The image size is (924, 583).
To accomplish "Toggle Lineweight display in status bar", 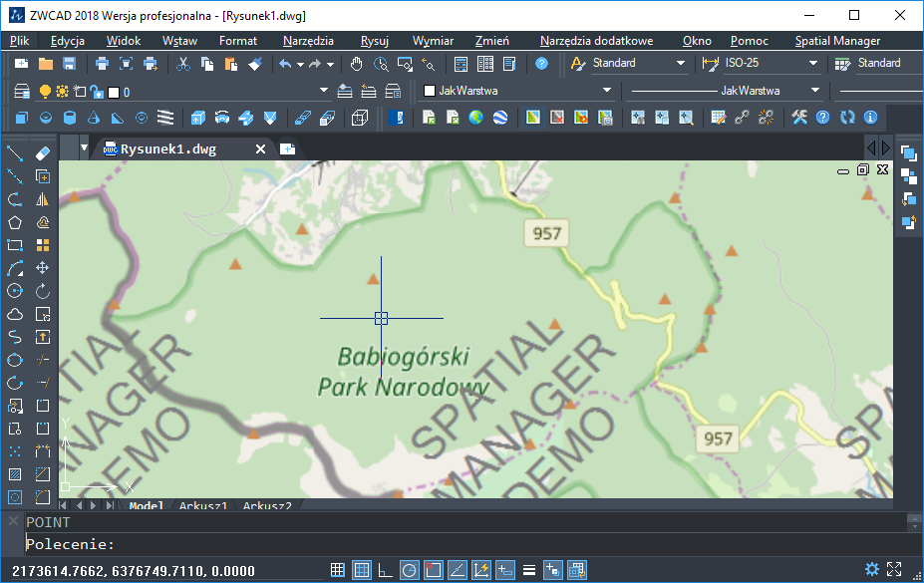I will (x=529, y=570).
